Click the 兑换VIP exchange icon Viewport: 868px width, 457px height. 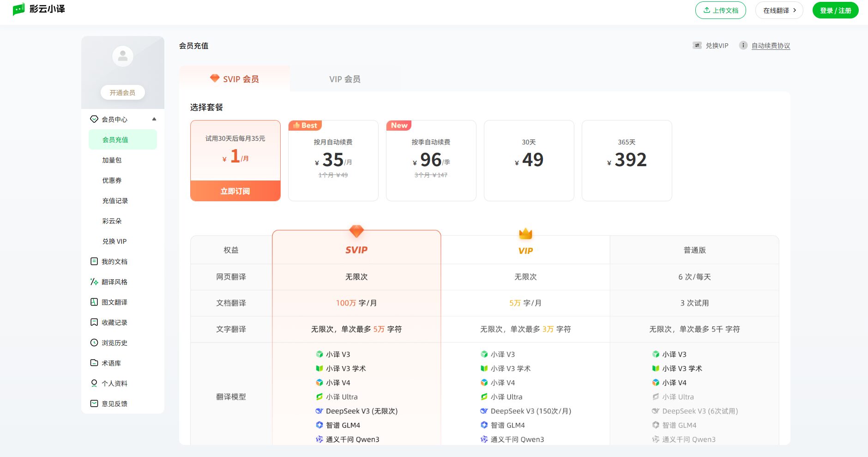coord(697,45)
